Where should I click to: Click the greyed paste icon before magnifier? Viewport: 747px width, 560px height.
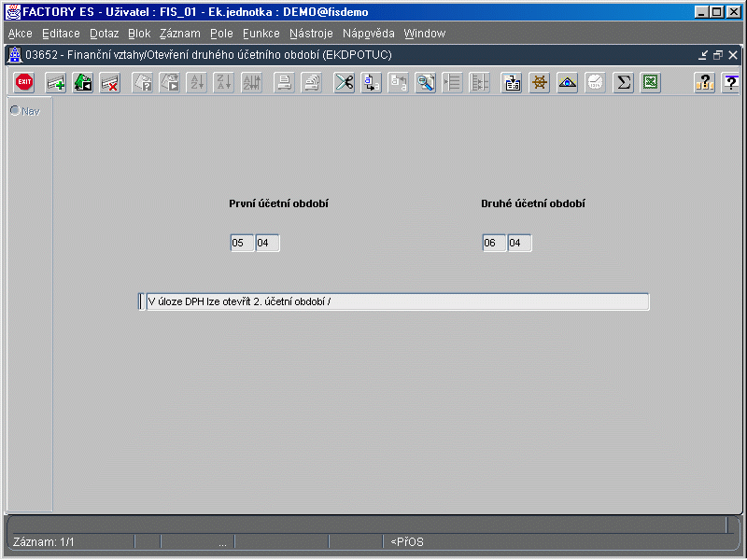399,82
